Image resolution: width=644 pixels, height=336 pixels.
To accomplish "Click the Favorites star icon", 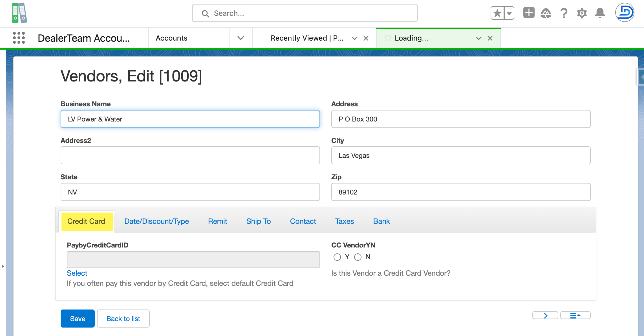I will click(x=497, y=13).
